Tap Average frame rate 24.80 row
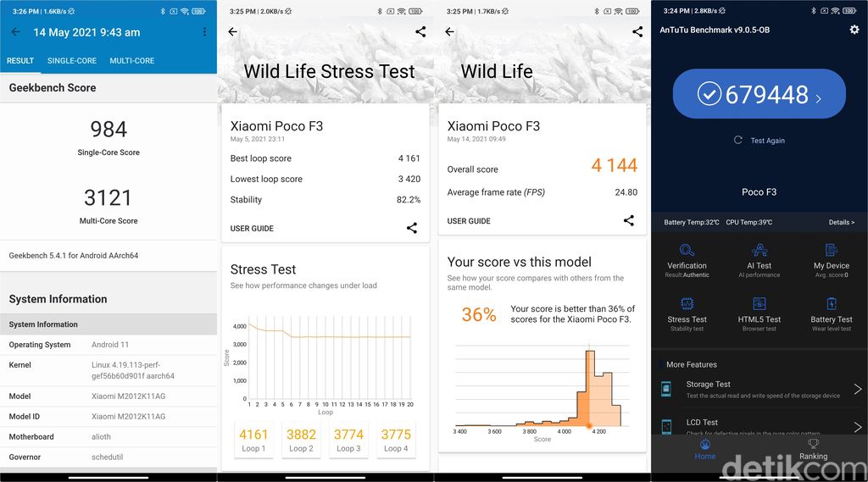The height and width of the screenshot is (482, 868). click(x=542, y=192)
